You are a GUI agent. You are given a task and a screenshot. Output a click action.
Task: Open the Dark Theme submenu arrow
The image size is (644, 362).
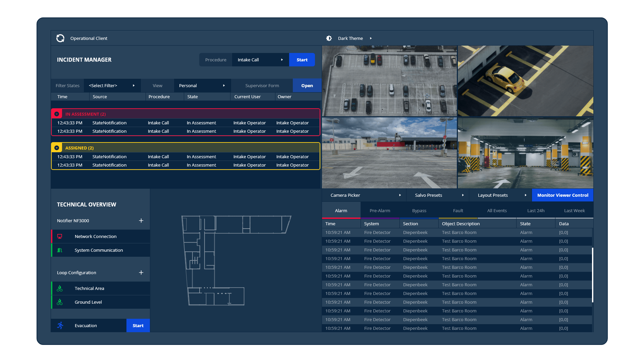371,38
